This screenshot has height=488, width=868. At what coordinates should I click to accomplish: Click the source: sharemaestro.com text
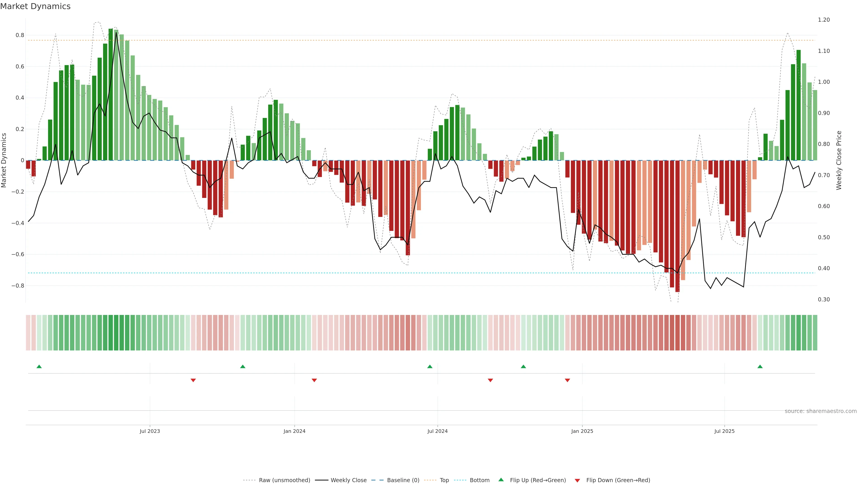(821, 411)
